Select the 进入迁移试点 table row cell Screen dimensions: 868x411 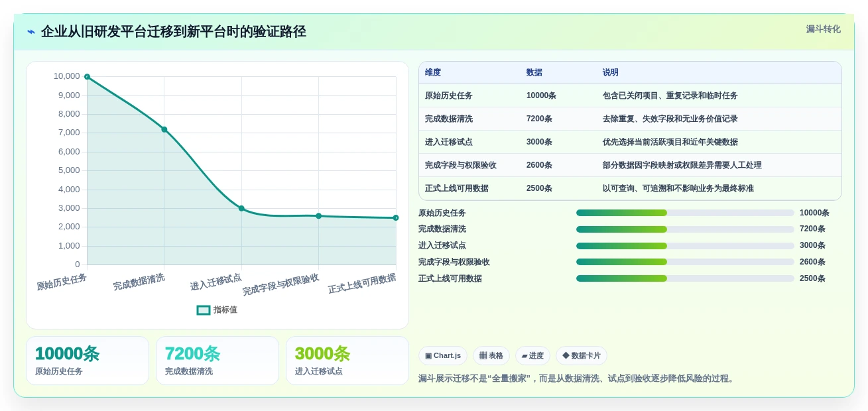pyautogui.click(x=449, y=142)
